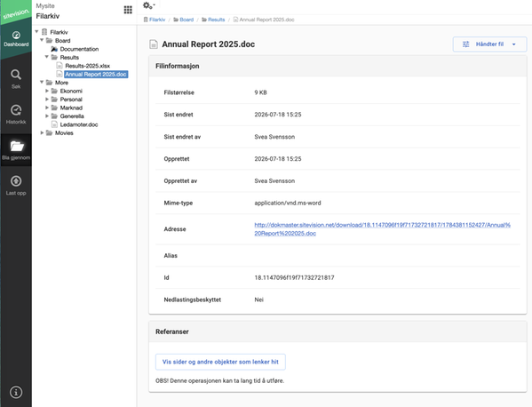Open the gear settings menu in top toolbar
Screen dimensions: 532x407
pos(148,5)
